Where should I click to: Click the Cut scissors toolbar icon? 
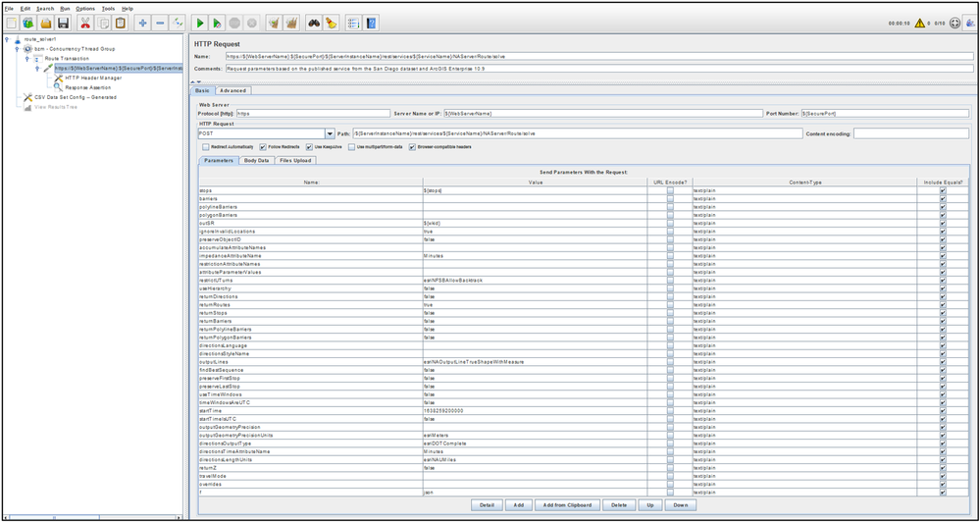point(85,24)
